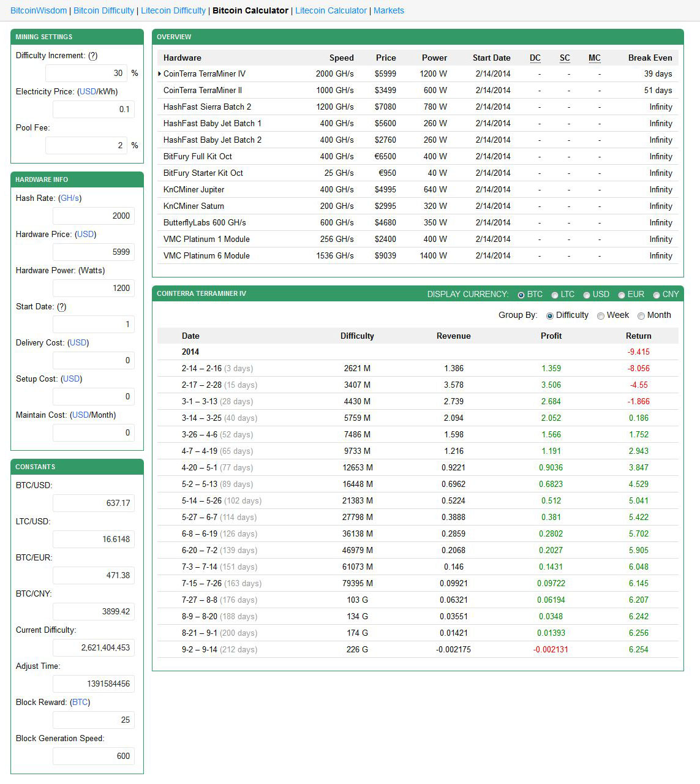Screen dimensions: 700x784
Task: Click the Difficulty Increment help question mark
Action: [x=92, y=55]
